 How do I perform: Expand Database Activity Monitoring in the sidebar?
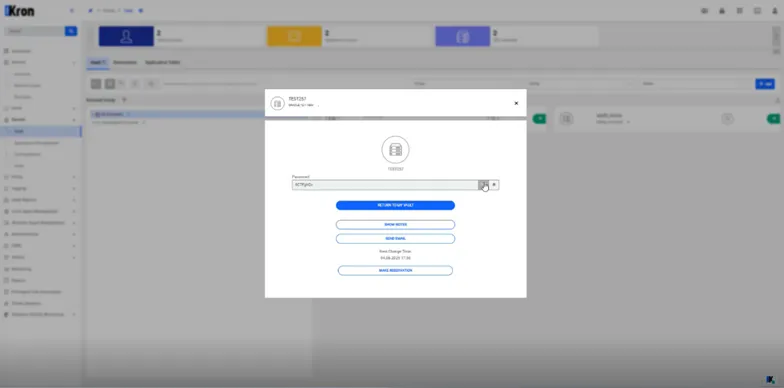[40, 315]
